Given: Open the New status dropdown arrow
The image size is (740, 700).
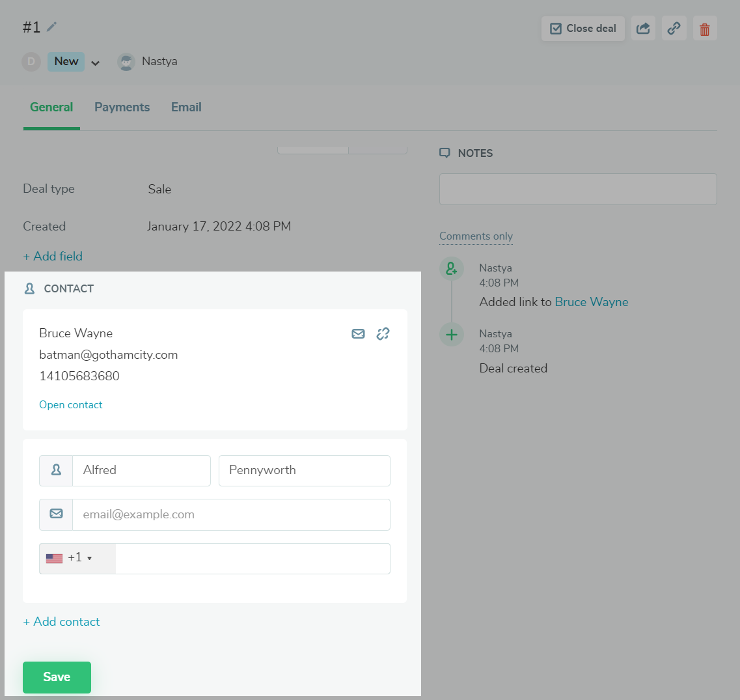Looking at the screenshot, I should [x=95, y=63].
